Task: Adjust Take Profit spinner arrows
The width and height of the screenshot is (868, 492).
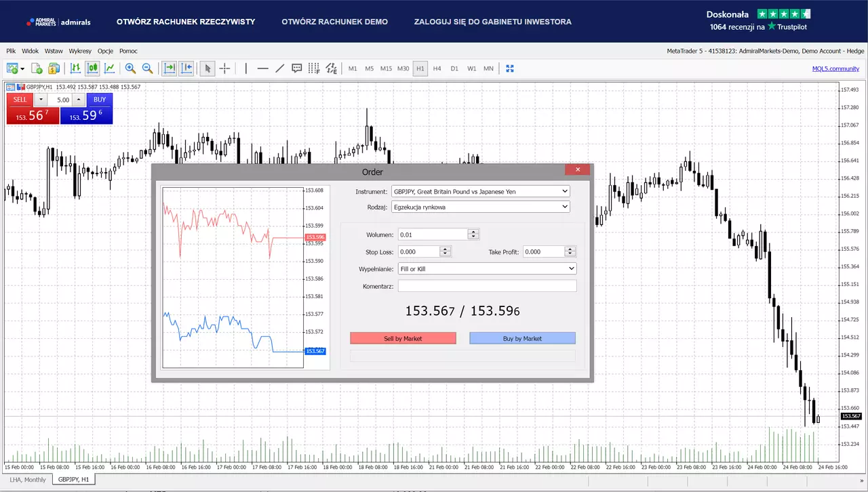Action: pyautogui.click(x=571, y=251)
